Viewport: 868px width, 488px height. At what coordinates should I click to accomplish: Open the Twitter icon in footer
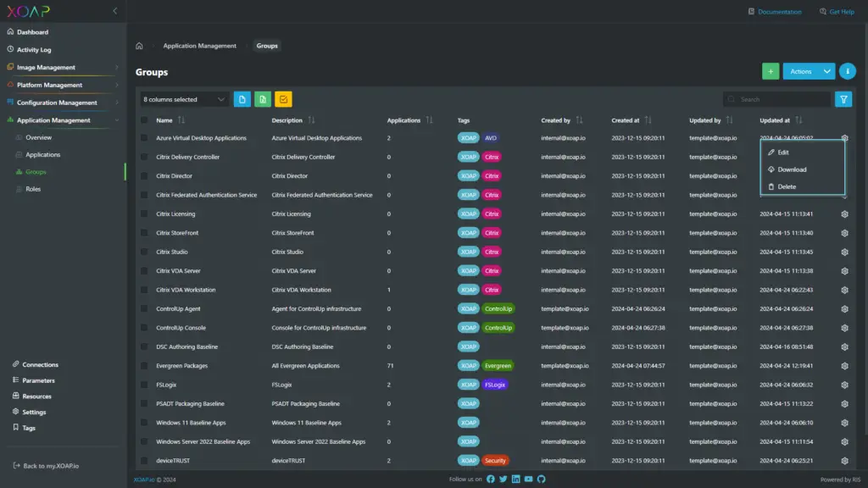click(504, 480)
